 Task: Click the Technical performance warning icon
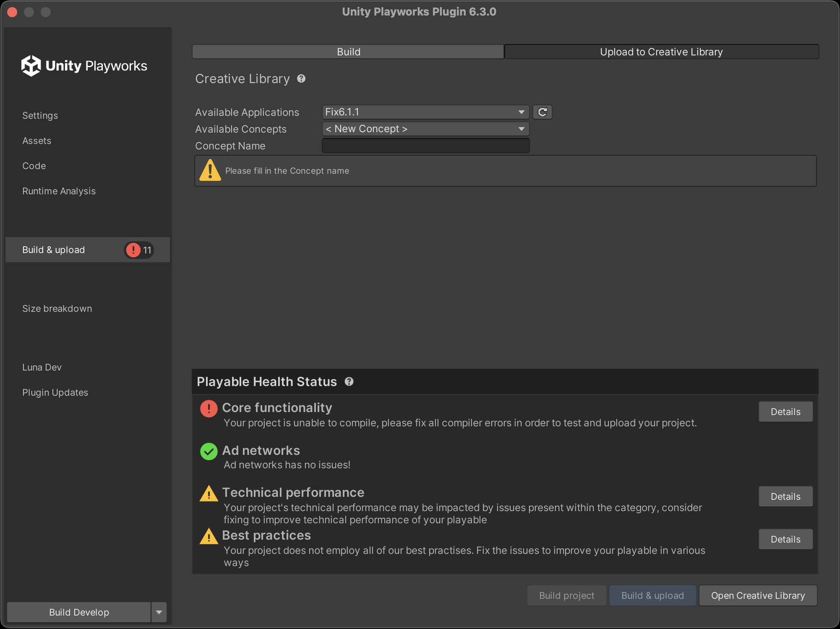tap(209, 493)
